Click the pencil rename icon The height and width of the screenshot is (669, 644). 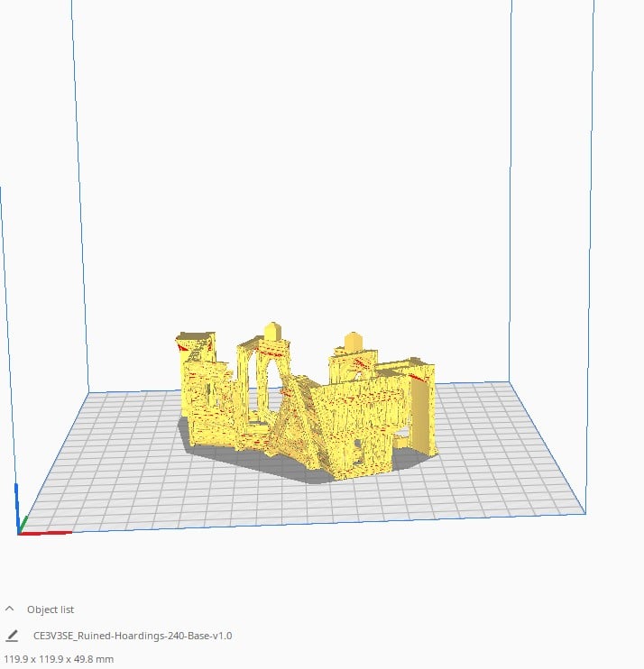pyautogui.click(x=12, y=636)
